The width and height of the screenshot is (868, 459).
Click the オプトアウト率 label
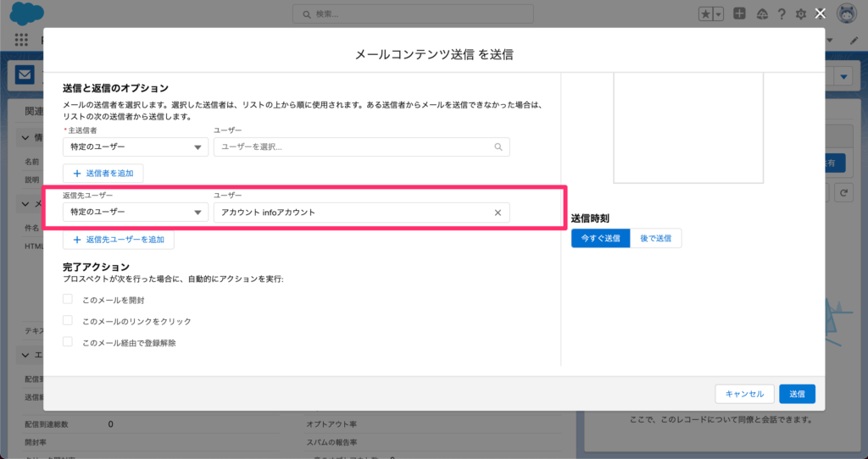[331, 424]
